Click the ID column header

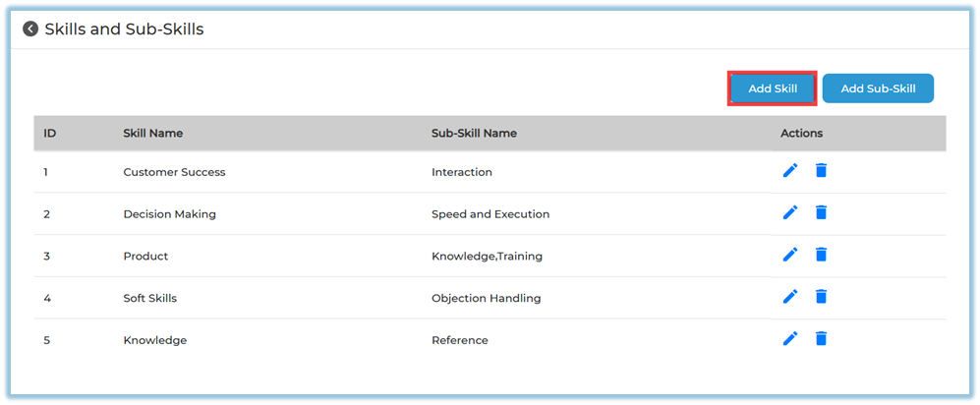(49, 133)
